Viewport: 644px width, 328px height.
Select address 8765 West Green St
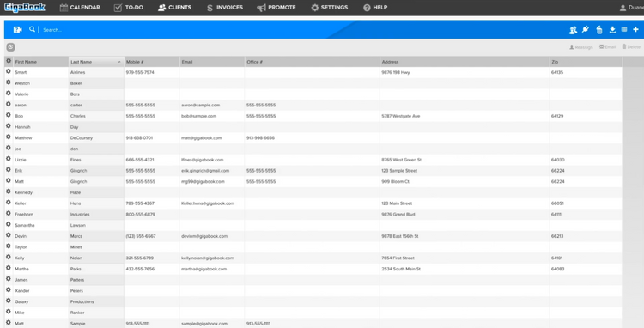(401, 160)
